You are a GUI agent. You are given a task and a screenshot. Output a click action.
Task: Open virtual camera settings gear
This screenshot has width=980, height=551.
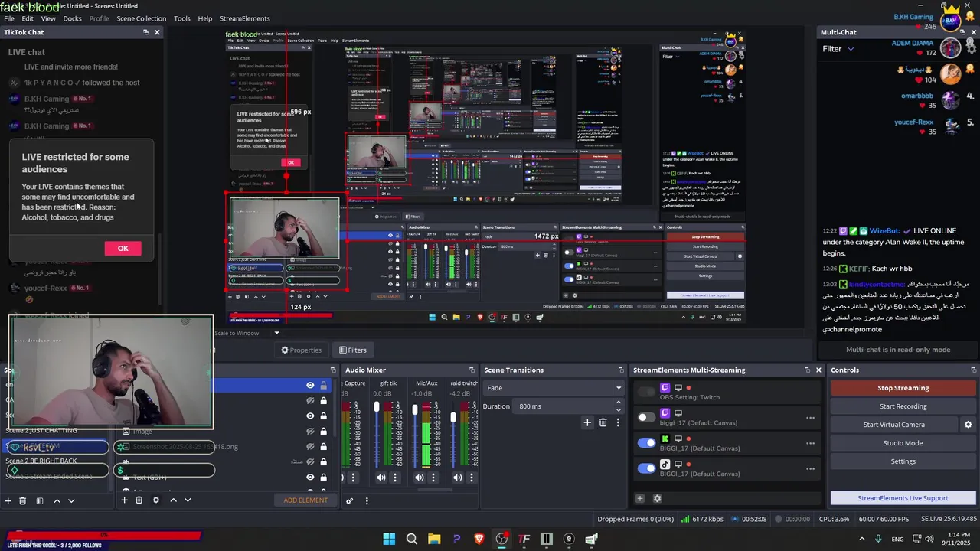pos(968,425)
